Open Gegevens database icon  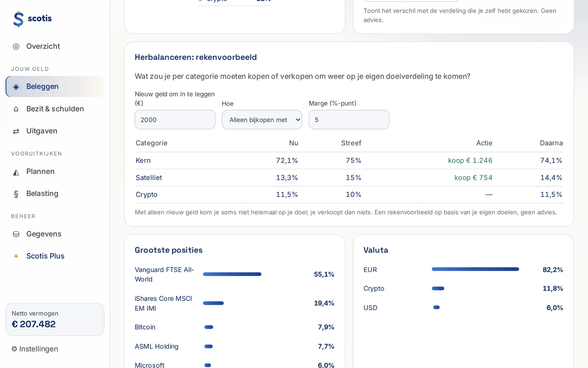(16, 234)
